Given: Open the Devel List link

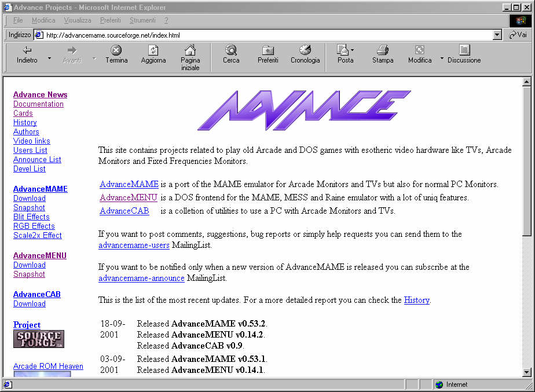Looking at the screenshot, I should [30, 168].
